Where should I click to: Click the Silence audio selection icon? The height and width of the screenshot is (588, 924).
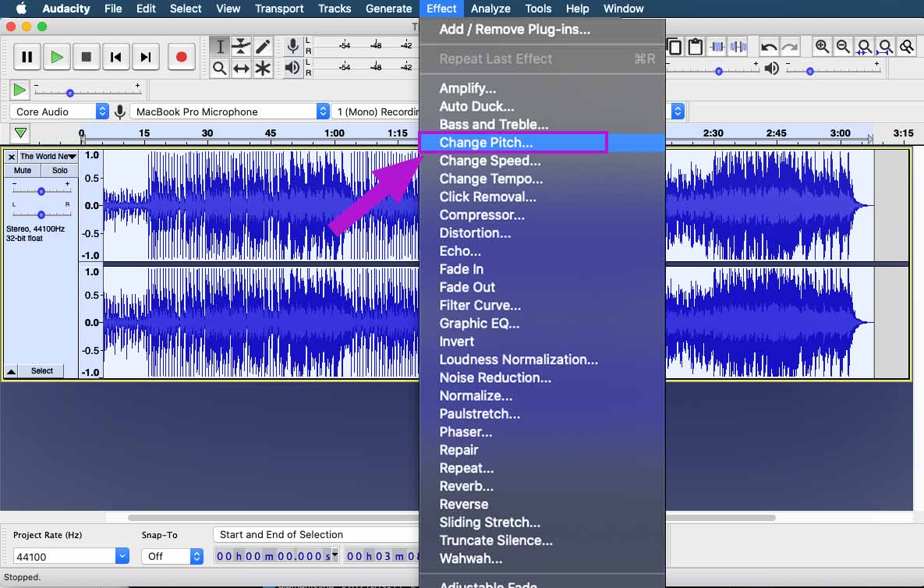click(738, 47)
